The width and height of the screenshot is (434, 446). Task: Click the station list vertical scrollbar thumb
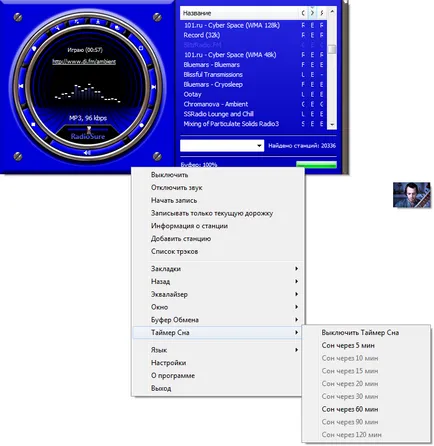pos(332,49)
